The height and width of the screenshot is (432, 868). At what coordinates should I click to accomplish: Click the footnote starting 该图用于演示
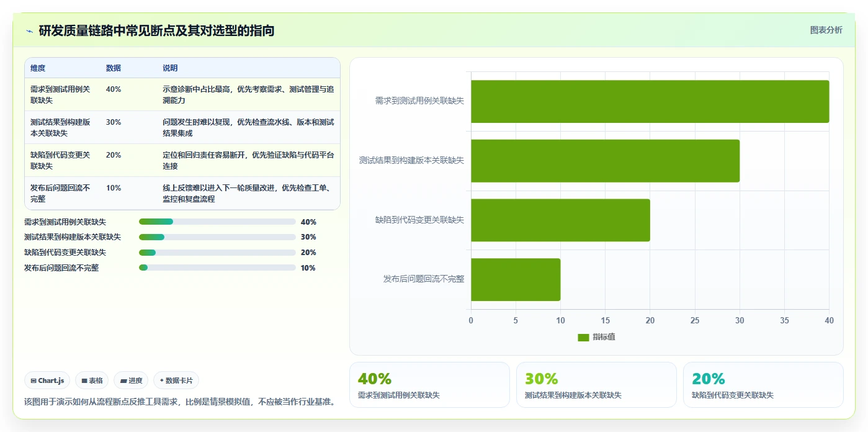(x=180, y=402)
